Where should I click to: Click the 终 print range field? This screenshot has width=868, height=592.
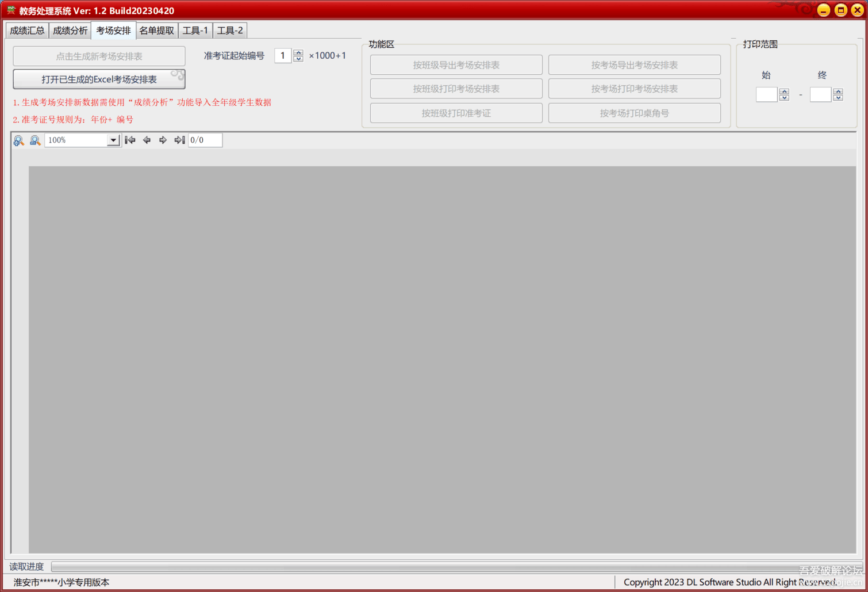pyautogui.click(x=821, y=94)
